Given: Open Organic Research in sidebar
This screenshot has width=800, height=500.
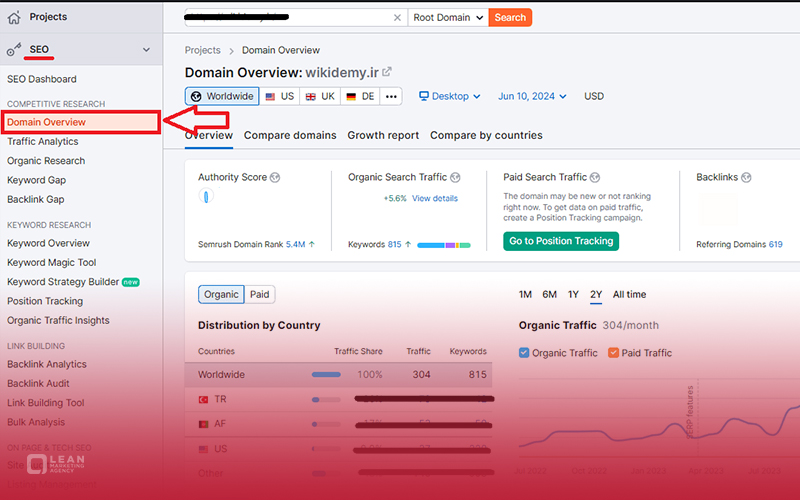Looking at the screenshot, I should click(x=46, y=161).
